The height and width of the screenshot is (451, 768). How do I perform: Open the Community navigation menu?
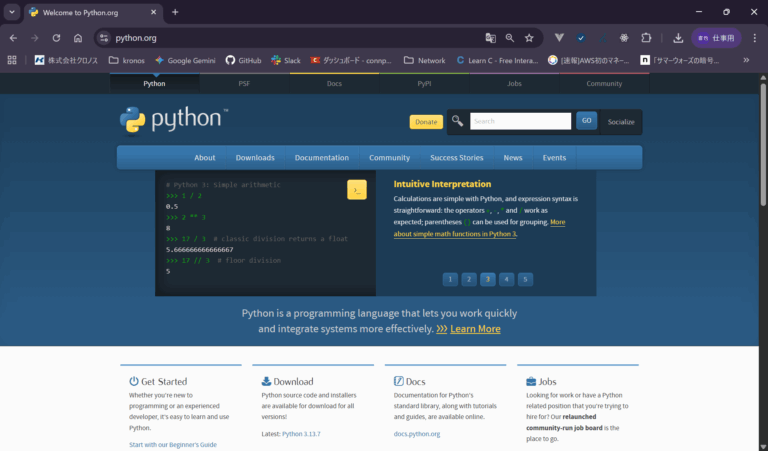click(x=389, y=158)
